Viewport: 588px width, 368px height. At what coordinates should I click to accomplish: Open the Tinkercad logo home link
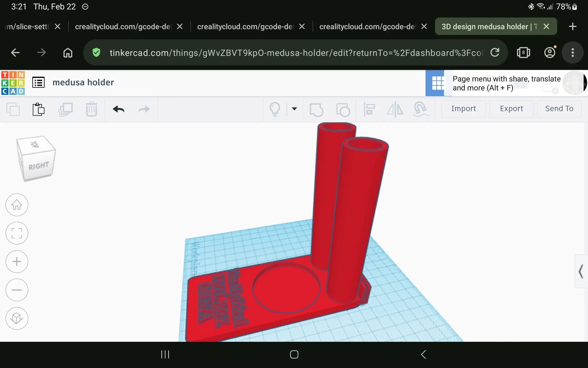pyautogui.click(x=13, y=83)
